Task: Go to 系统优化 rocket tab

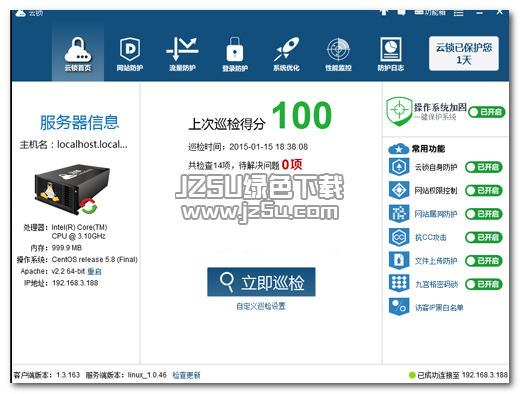Action: [286, 54]
